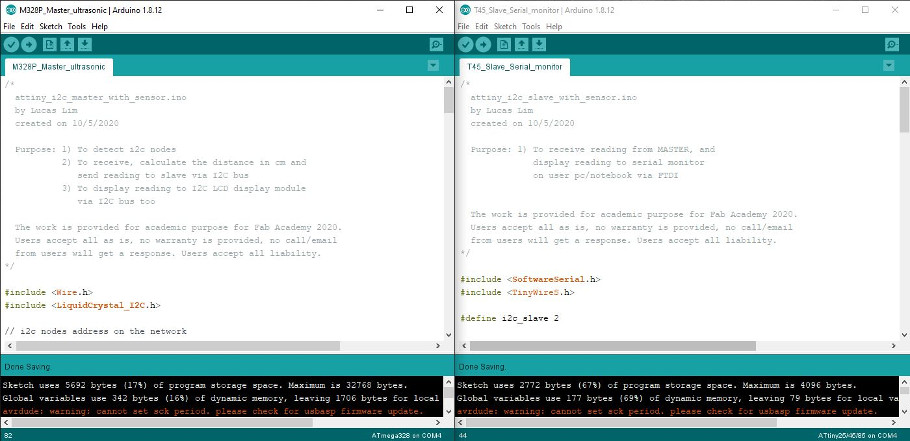Image resolution: width=910 pixels, height=441 pixels.
Task: Click New sketch icon in T45_Slave_Serial_monitor window
Action: [x=504, y=45]
